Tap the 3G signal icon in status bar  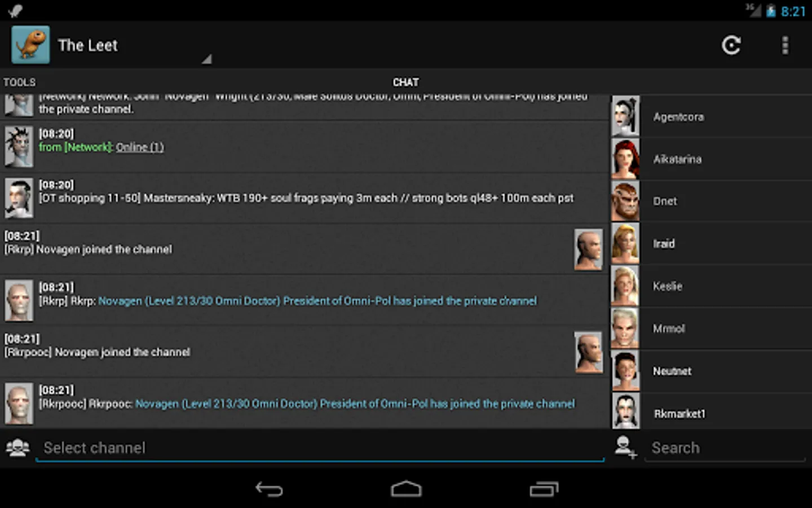click(753, 10)
